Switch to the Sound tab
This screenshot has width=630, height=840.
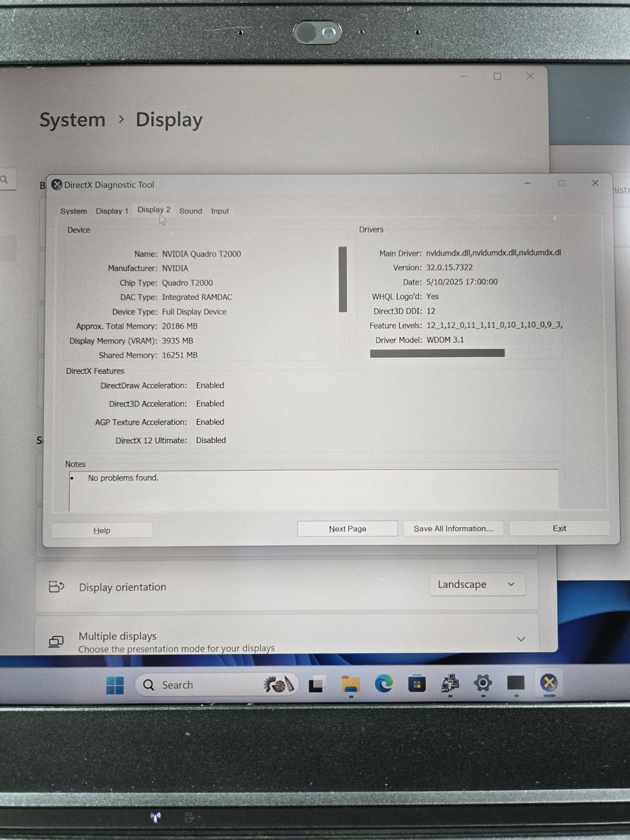191,211
